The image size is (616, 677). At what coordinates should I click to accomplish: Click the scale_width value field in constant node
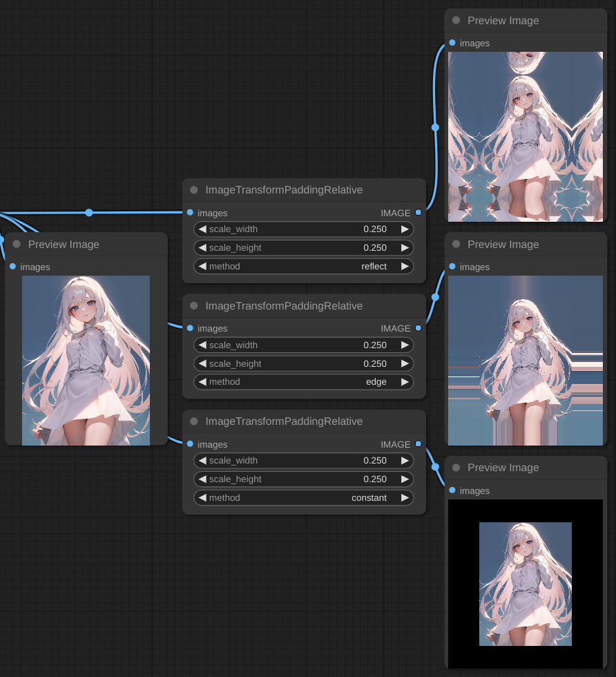tap(304, 461)
